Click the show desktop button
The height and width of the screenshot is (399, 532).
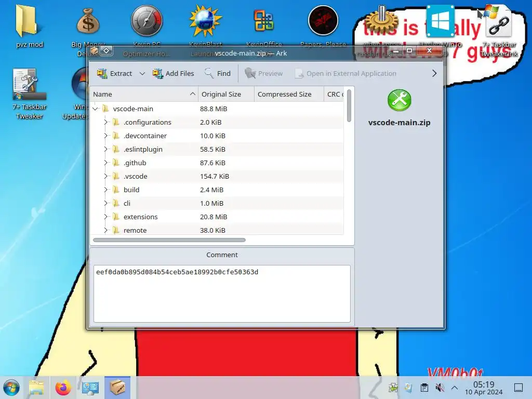(x=518, y=388)
